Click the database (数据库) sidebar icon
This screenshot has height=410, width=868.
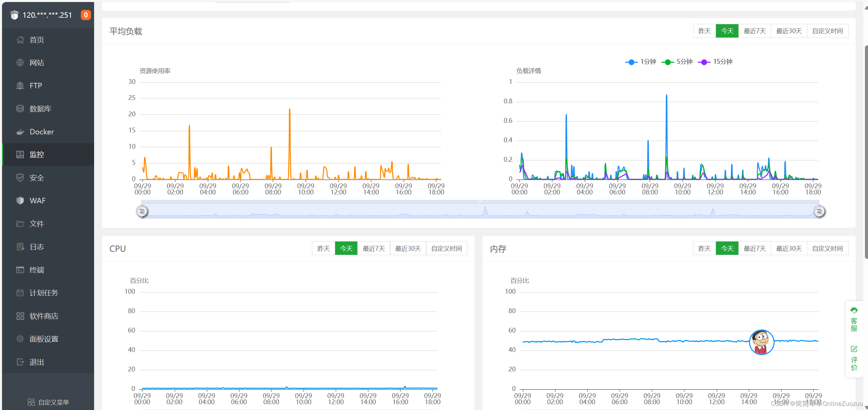click(20, 108)
